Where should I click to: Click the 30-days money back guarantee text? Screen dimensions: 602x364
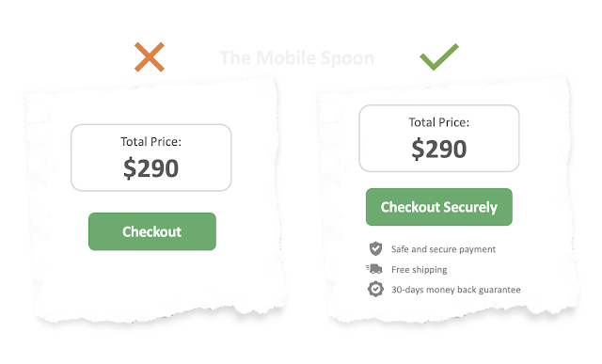(455, 290)
